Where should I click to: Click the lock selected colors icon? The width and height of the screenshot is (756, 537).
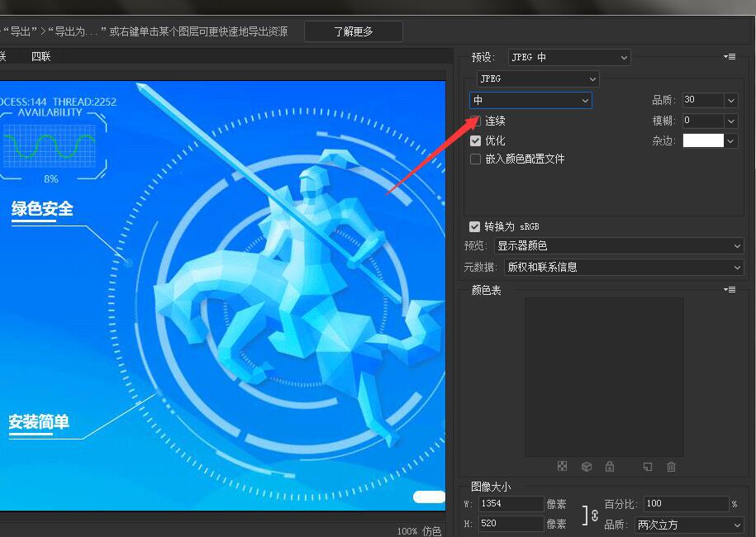click(x=610, y=467)
